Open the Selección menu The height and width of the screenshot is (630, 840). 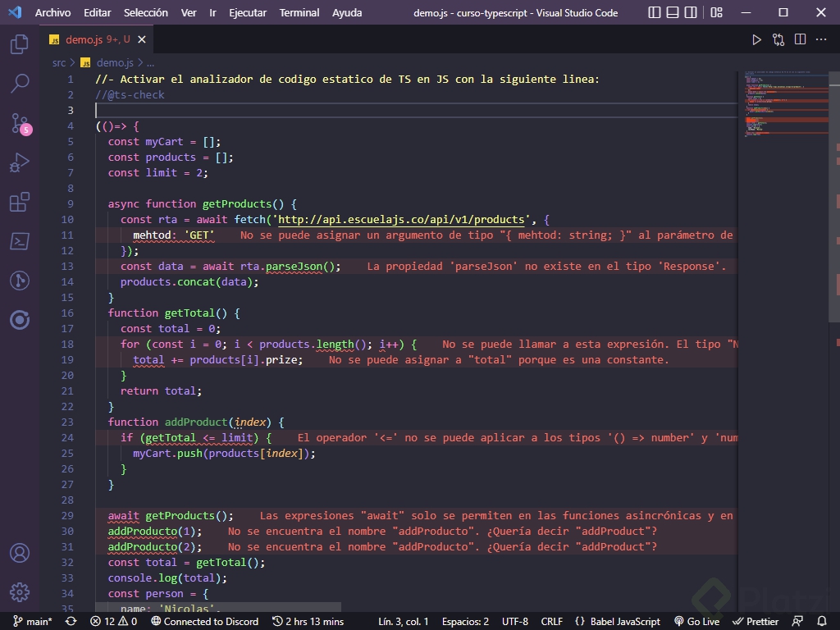[x=146, y=13]
